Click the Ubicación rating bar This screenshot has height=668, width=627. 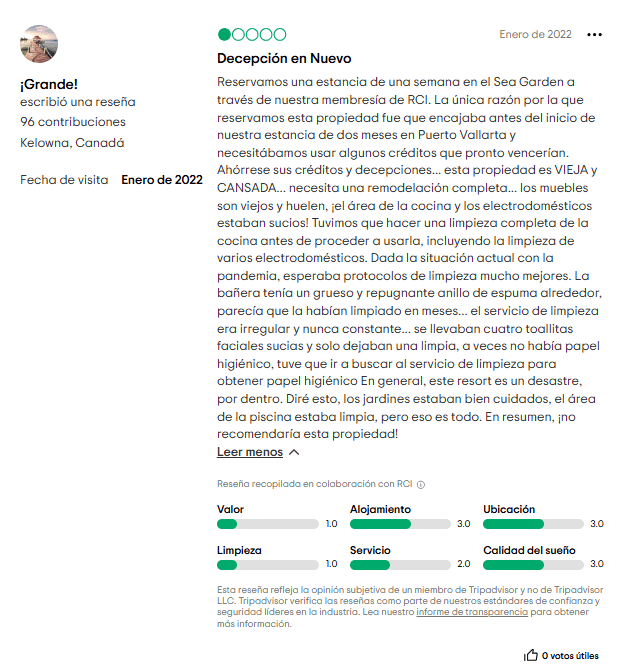coord(533,524)
